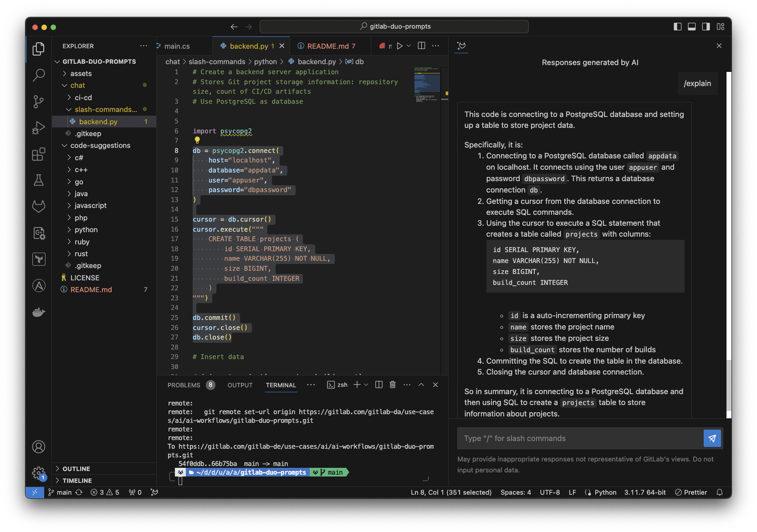Kill the terminal with trash icon

tap(392, 385)
